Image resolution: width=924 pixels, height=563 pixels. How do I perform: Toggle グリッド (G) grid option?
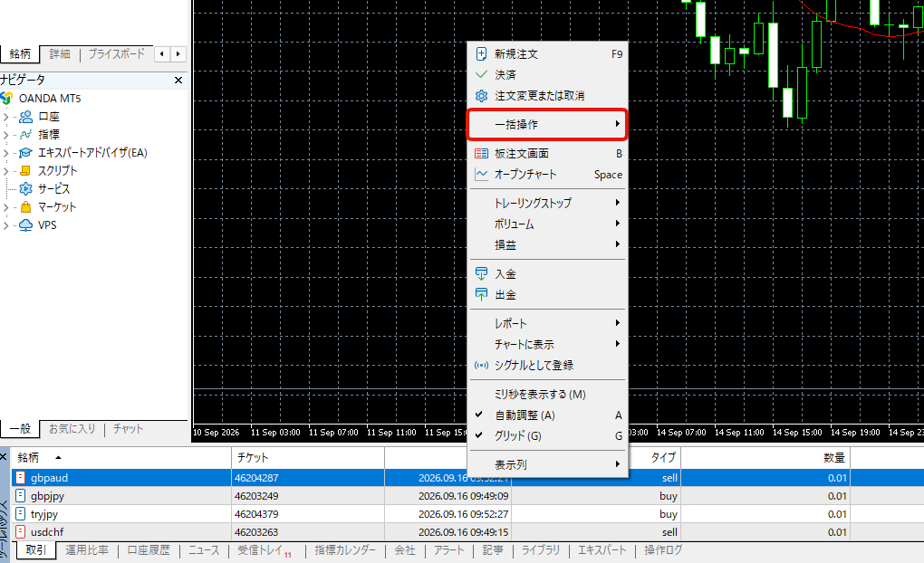coord(547,436)
